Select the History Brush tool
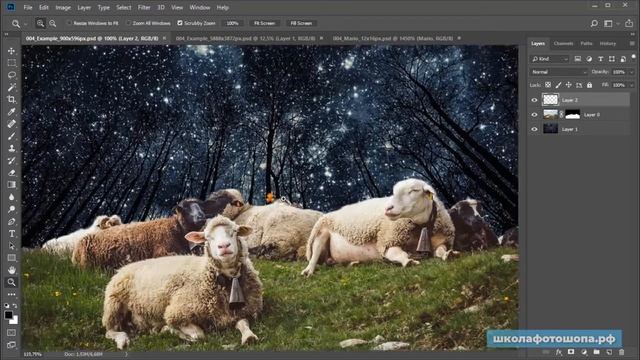 pos(11,160)
